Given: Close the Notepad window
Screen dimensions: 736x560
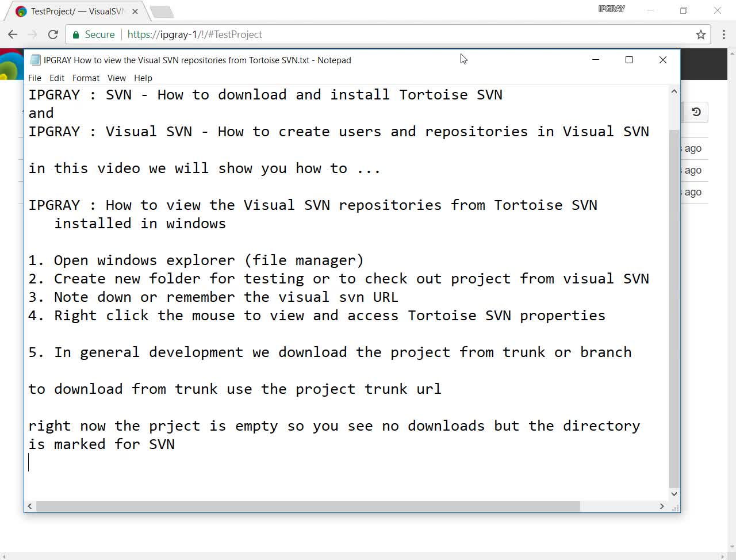Looking at the screenshot, I should (x=662, y=60).
